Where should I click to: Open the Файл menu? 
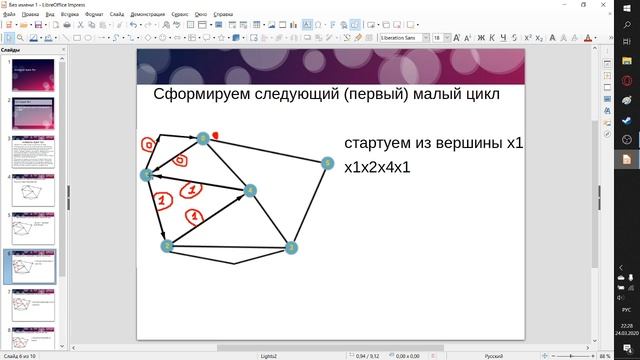(x=9, y=14)
